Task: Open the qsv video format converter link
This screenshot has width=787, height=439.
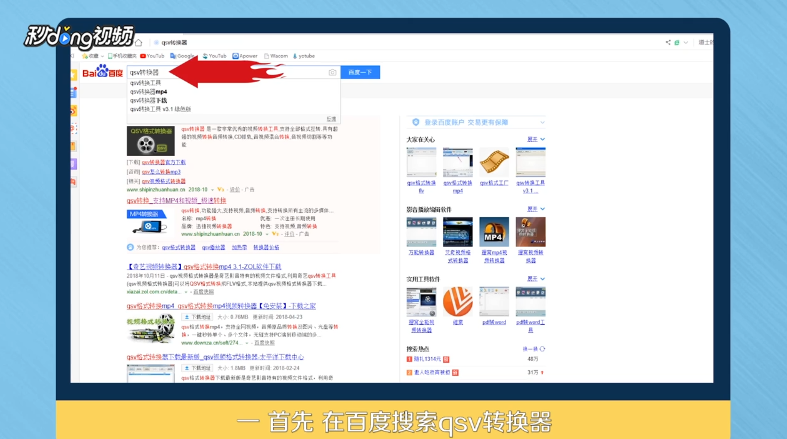Action: [164, 181]
